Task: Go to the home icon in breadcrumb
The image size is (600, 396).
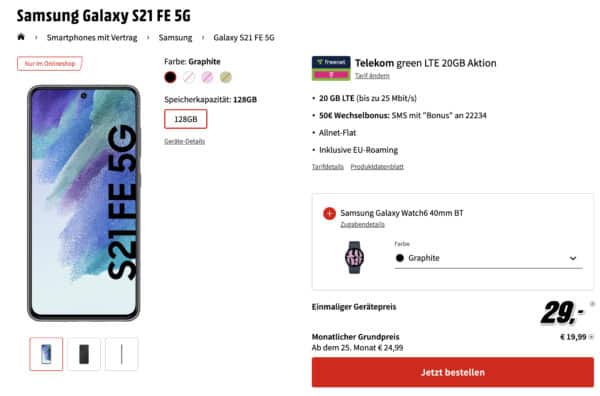Action: coord(21,37)
